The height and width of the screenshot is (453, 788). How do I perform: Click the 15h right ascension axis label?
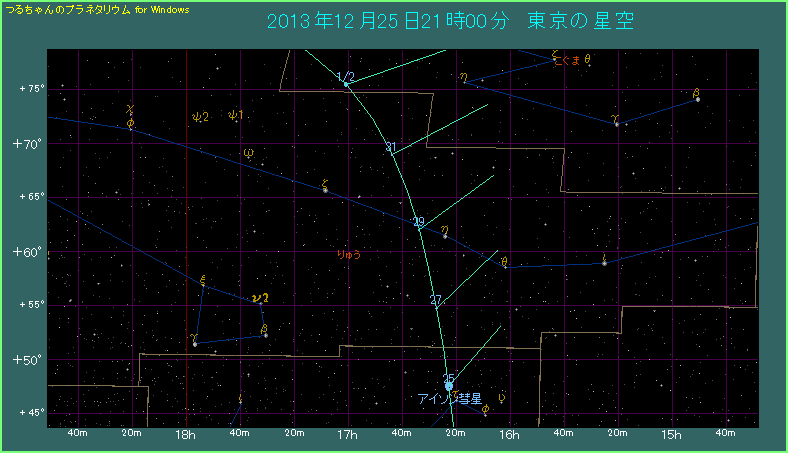pos(672,436)
